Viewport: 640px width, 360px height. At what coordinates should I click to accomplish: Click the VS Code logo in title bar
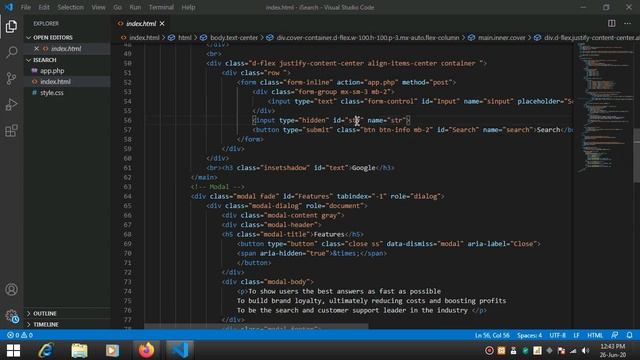pyautogui.click(x=9, y=7)
